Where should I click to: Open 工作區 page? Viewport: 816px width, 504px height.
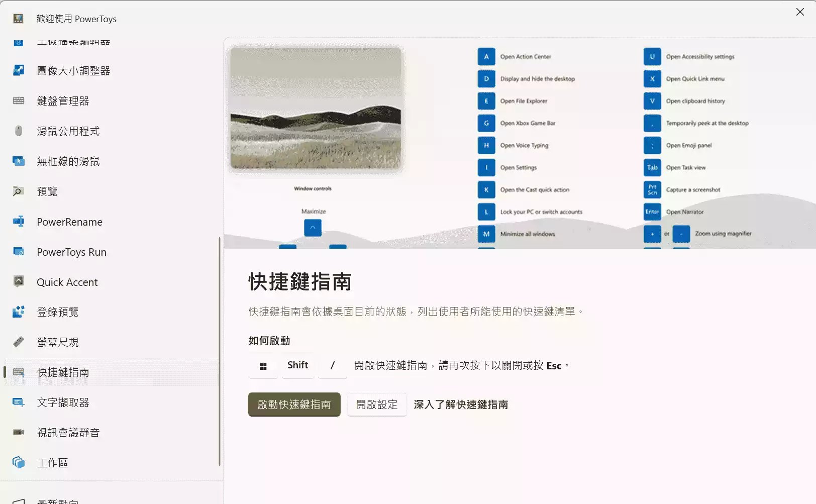pyautogui.click(x=111, y=462)
